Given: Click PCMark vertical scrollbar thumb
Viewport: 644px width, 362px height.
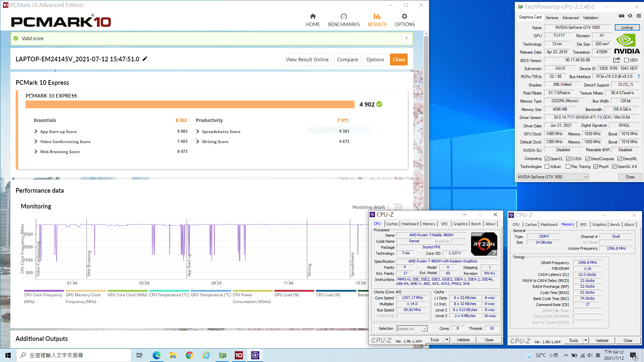Looking at the screenshot, I should pos(426,124).
